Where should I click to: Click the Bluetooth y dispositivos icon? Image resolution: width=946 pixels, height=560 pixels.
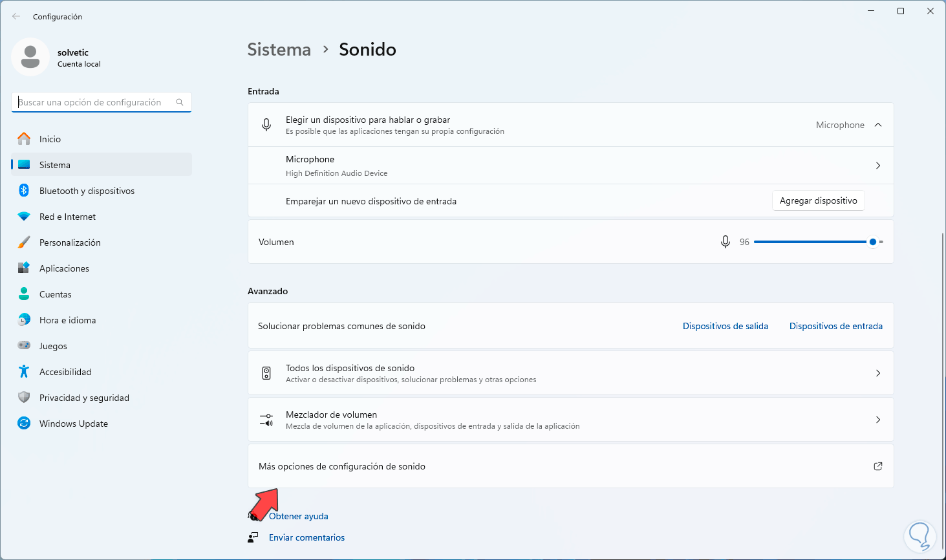pos(24,191)
